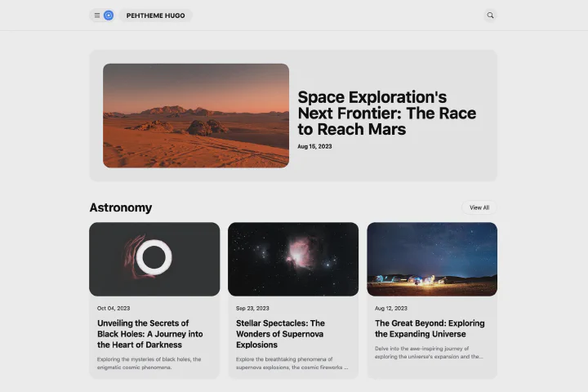Click the Sep 23, 2023 post date
Viewport: 588px width, 392px height.
click(252, 309)
